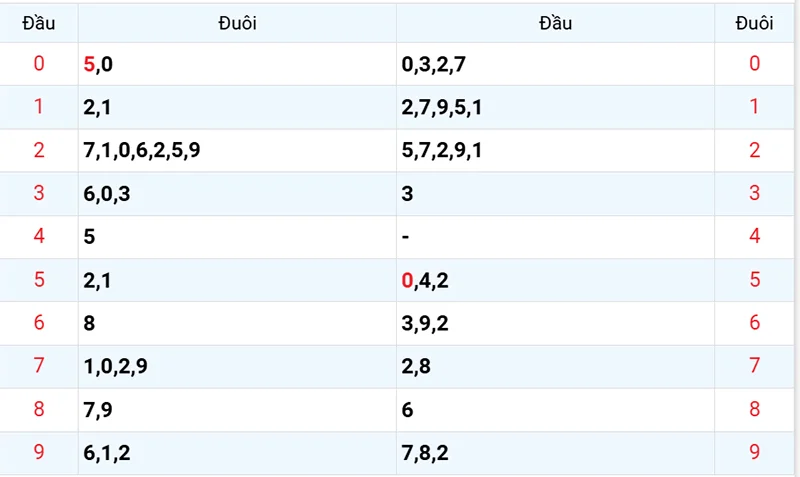Click the left 'Đuôi' column header

pyautogui.click(x=237, y=24)
